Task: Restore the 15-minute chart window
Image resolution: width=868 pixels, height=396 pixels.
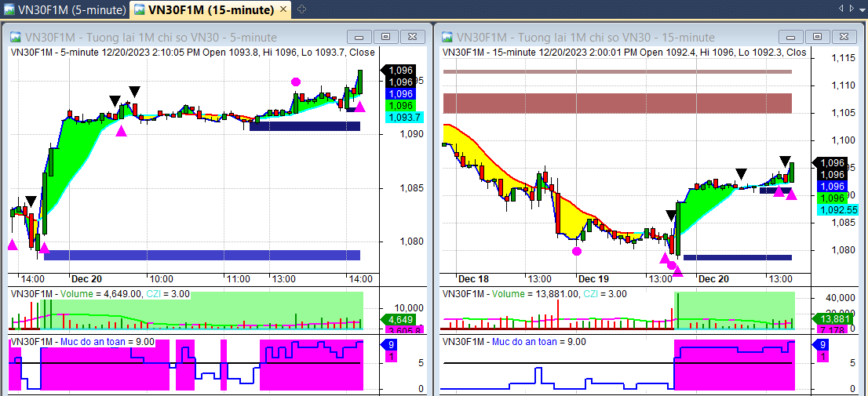Action: coord(819,37)
